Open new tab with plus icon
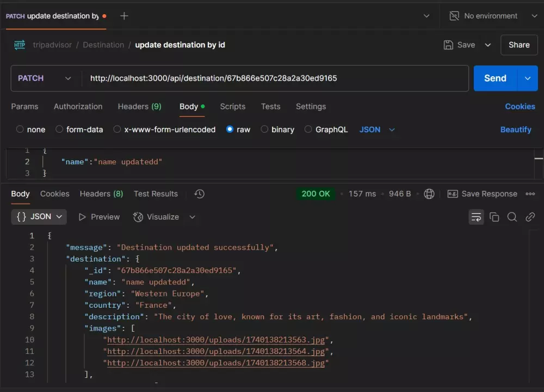 (124, 16)
